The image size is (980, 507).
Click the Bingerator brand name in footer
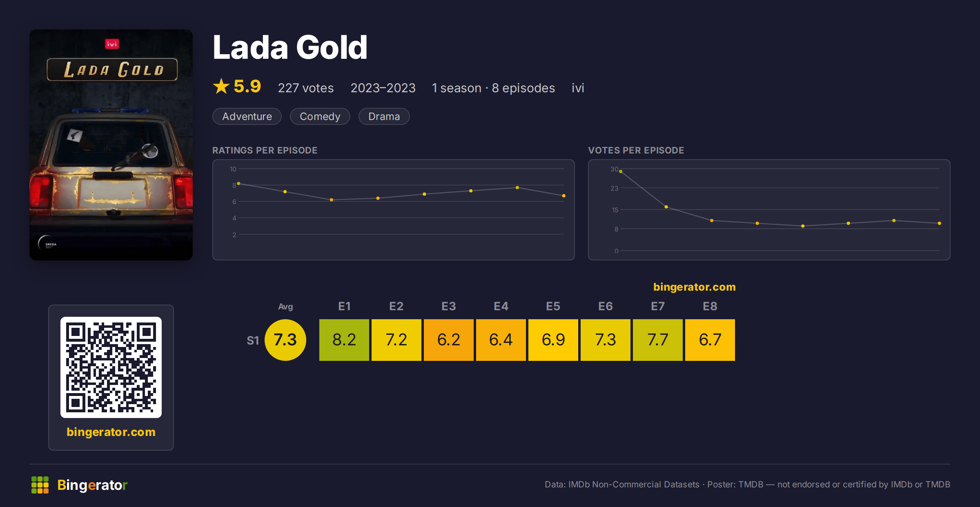pyautogui.click(x=92, y=485)
